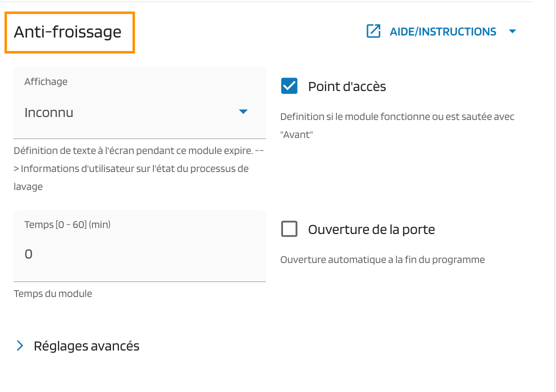Select the Inconnu value in Affichage
This screenshot has width=556, height=392.
click(x=49, y=112)
